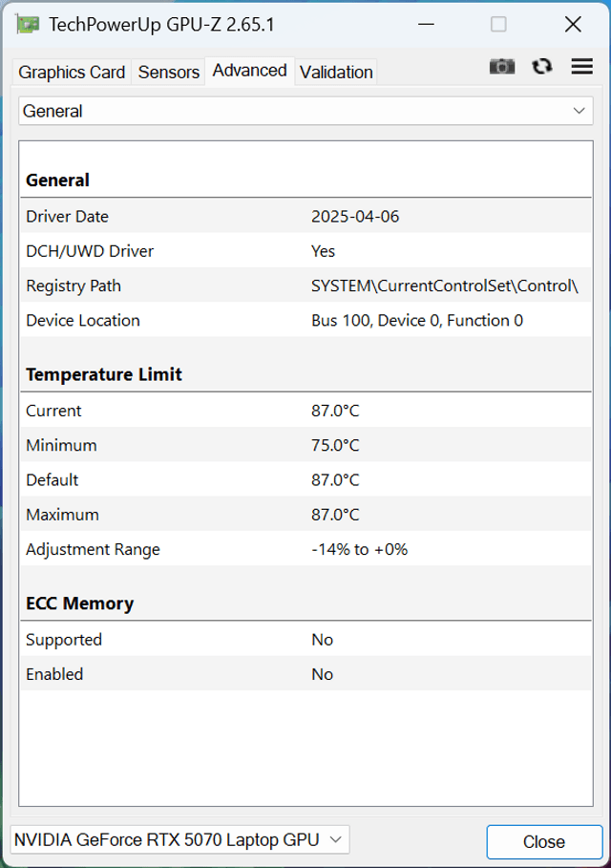Viewport: 611px width, 868px height.
Task: Select the Maximum row label
Action: coord(62,515)
